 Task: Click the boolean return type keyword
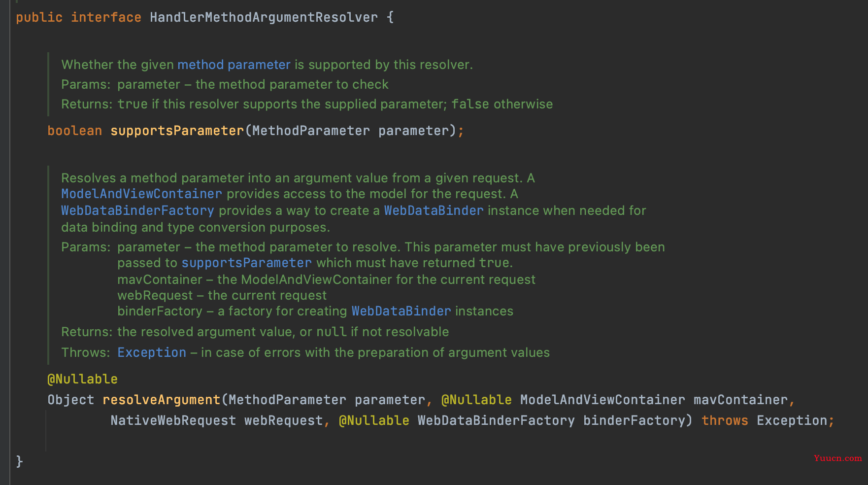[x=74, y=131]
